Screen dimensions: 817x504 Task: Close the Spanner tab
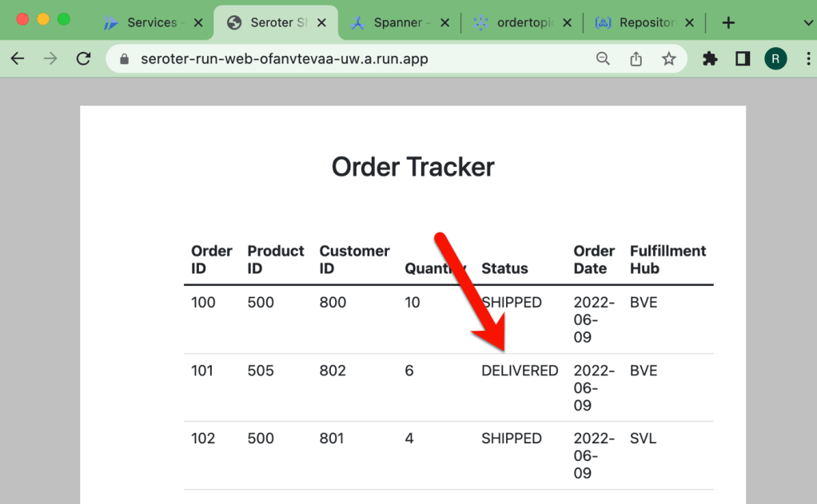(x=445, y=22)
